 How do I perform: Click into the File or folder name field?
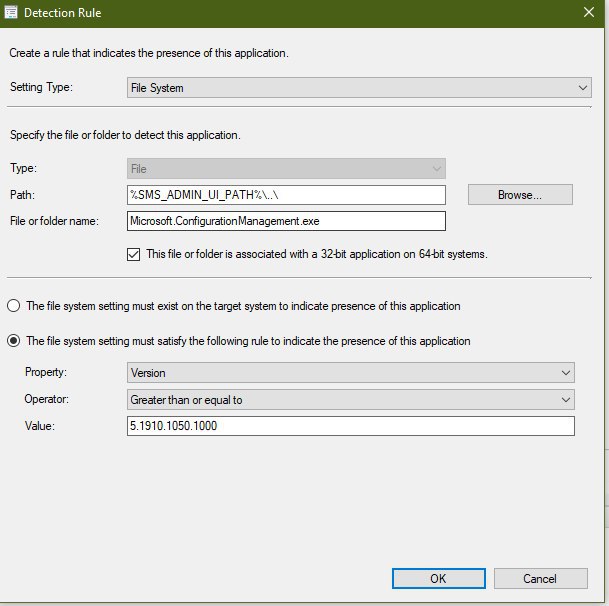[286, 221]
